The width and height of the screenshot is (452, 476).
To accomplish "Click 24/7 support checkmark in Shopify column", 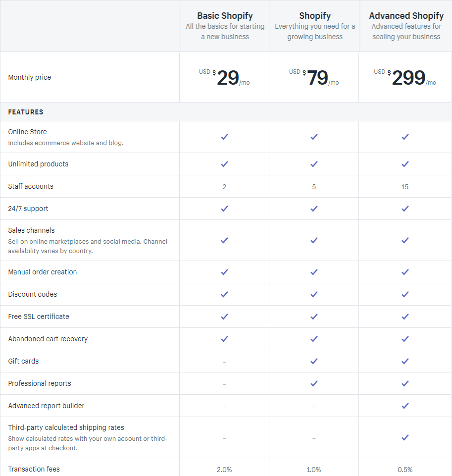I will pos(314,209).
